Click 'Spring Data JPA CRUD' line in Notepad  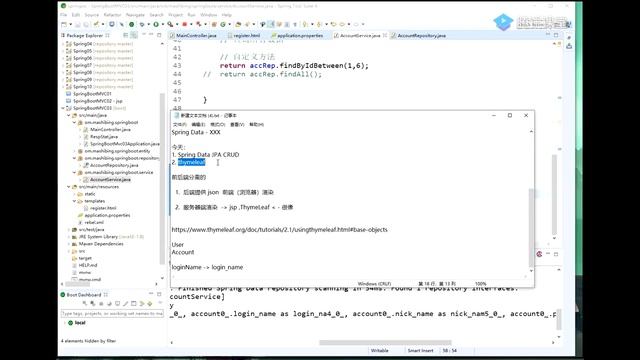206,155
